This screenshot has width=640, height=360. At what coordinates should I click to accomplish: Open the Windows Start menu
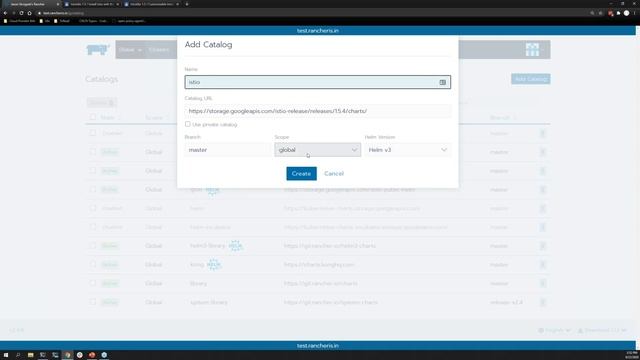6,355
